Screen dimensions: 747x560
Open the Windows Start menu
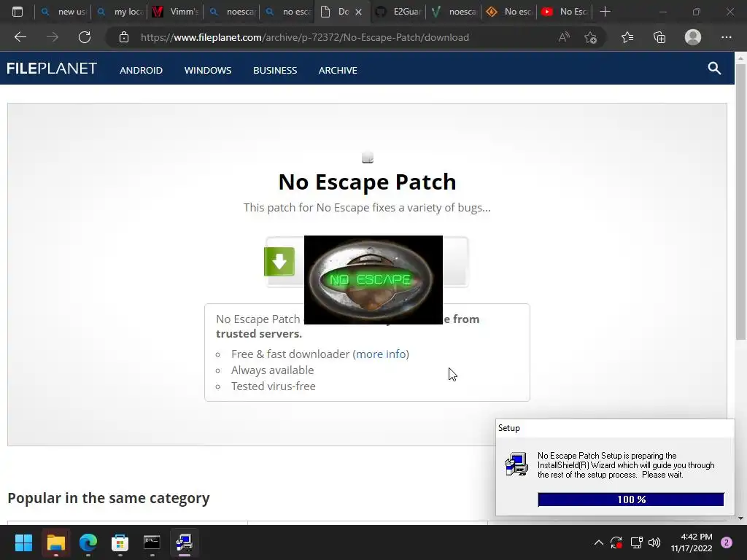tap(23, 542)
